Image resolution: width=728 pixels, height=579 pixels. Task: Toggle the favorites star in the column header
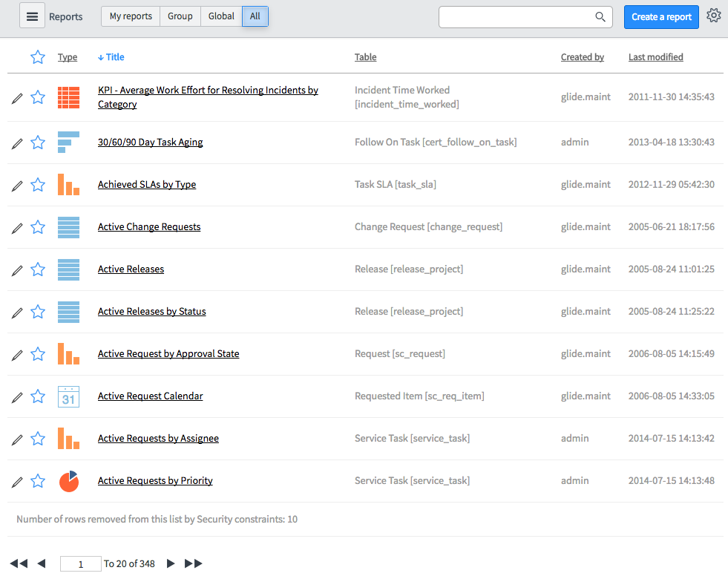(x=38, y=57)
